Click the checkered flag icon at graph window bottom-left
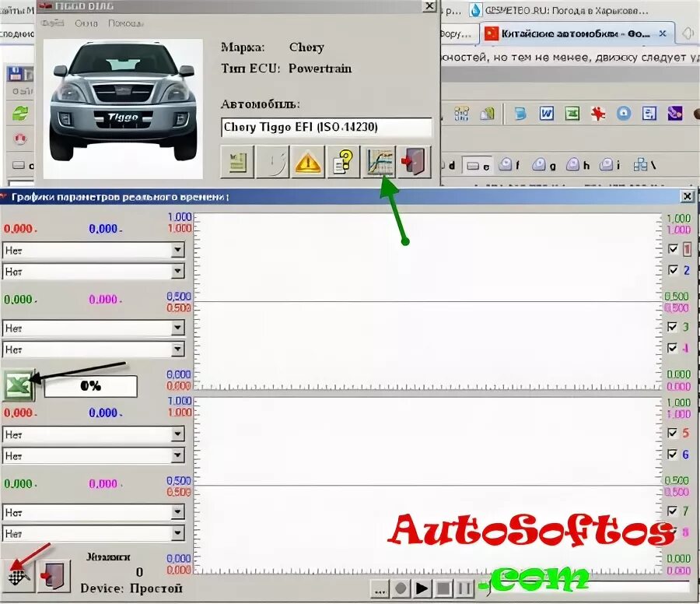 [x=18, y=576]
